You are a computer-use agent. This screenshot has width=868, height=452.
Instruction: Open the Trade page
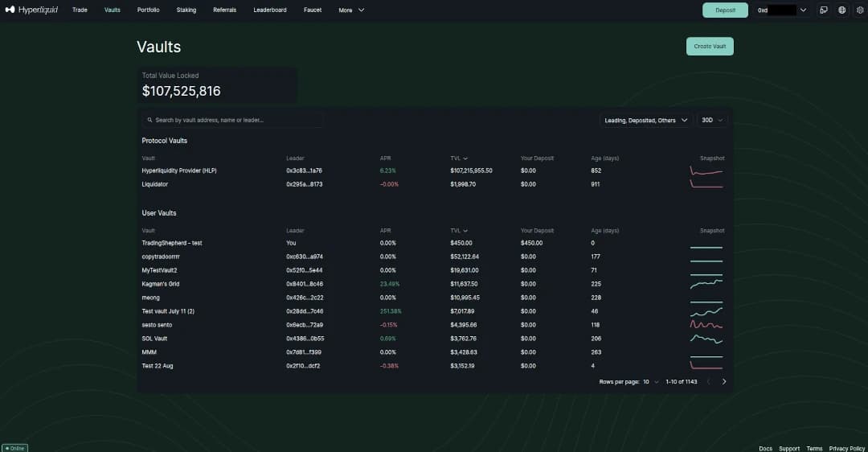coord(80,10)
